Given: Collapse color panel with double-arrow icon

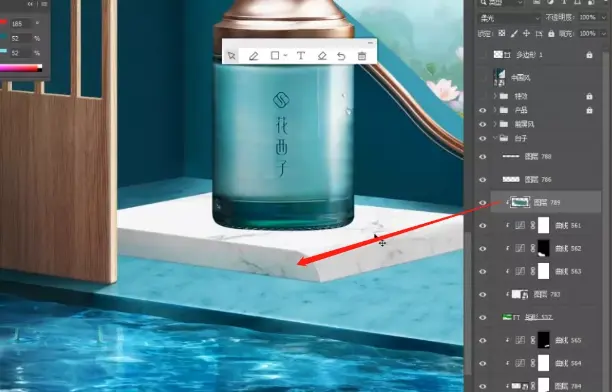Looking at the screenshot, I should pos(30,4).
